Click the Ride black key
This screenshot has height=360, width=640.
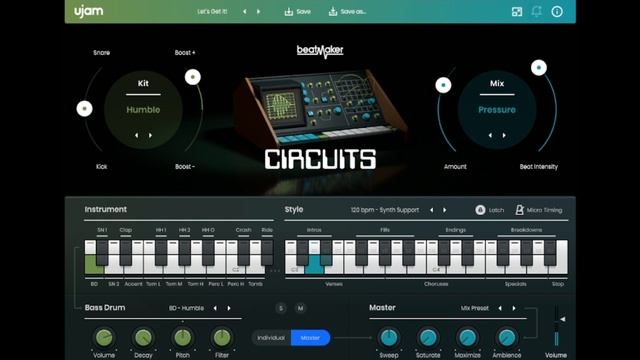tap(267, 252)
